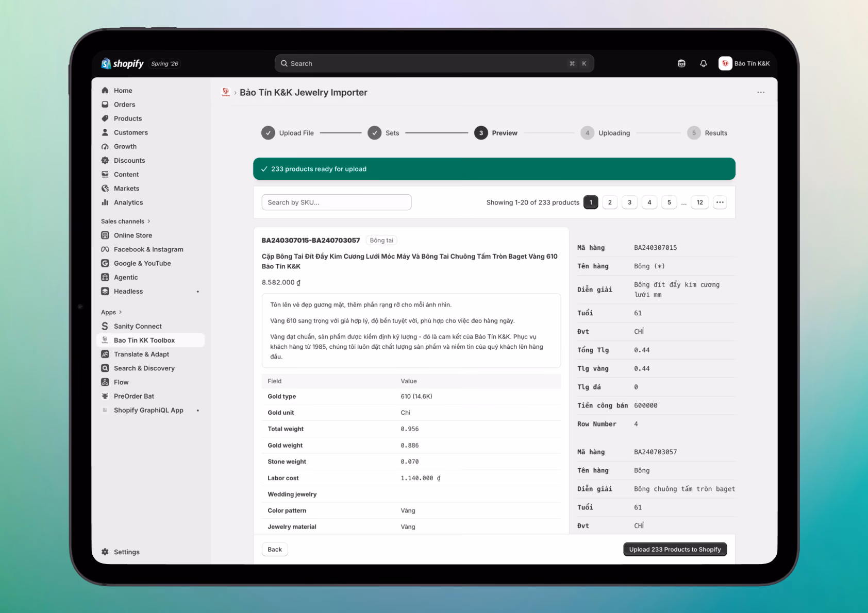Select the Uploading step
Image resolution: width=868 pixels, height=613 pixels.
click(606, 133)
